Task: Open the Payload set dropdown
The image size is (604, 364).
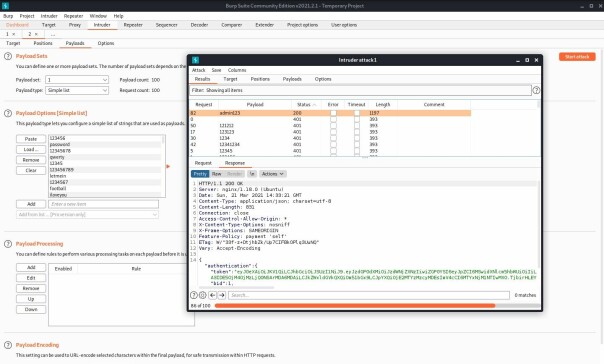Action: 77,80
